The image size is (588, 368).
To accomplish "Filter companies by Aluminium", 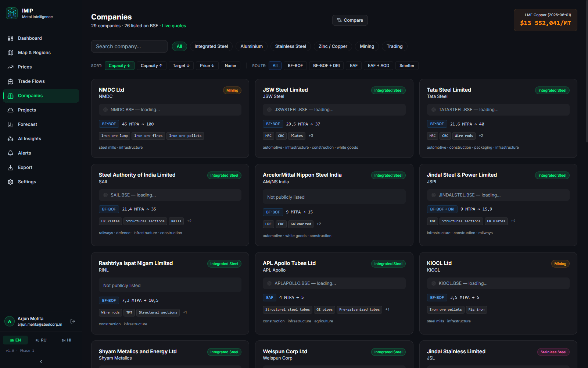I will point(252,46).
